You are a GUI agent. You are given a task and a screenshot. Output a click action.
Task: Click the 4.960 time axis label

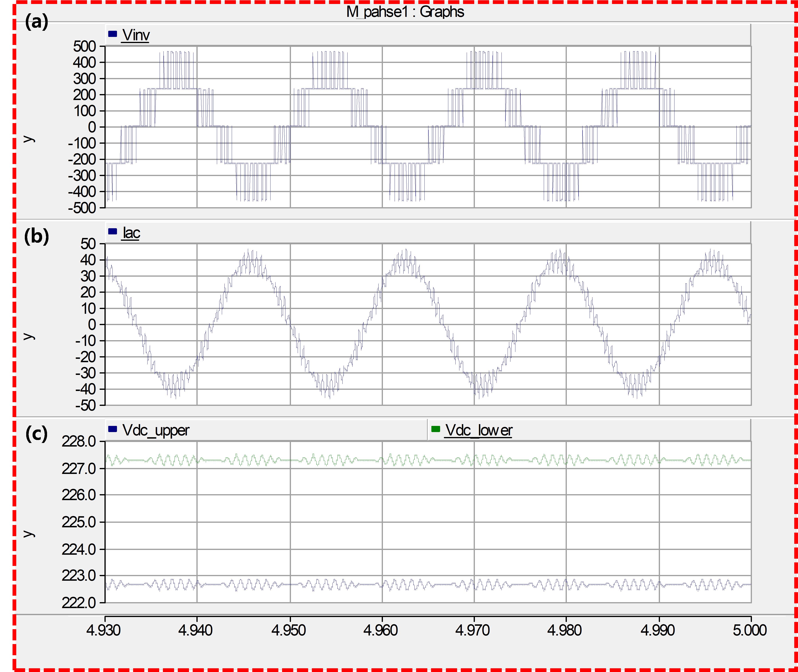tap(381, 631)
